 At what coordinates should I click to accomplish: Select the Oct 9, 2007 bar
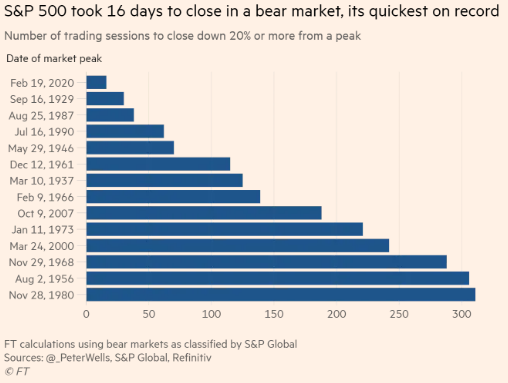tap(204, 213)
